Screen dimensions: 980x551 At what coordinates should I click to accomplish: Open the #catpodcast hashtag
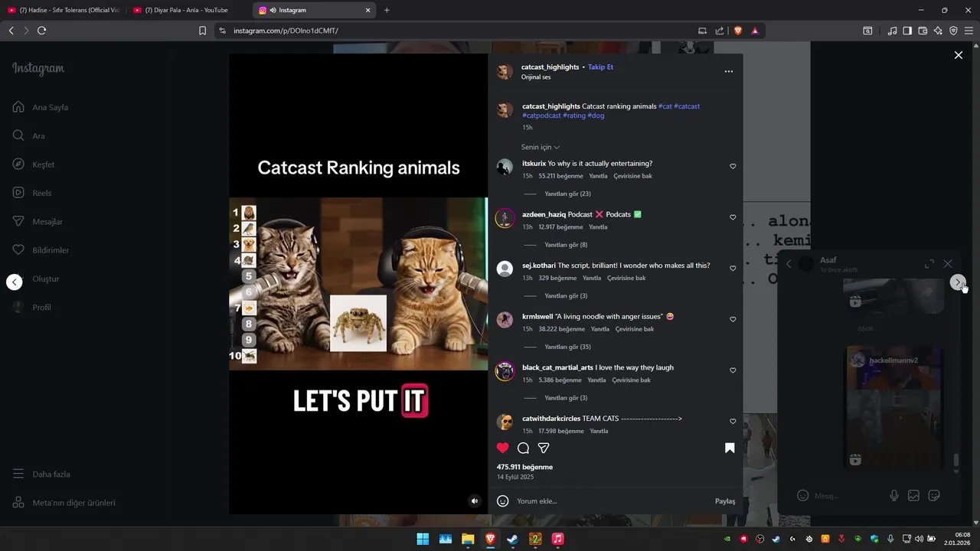point(541,116)
